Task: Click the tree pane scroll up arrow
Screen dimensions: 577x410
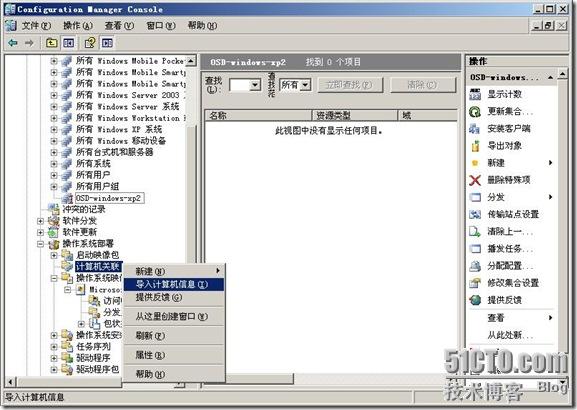Action: point(191,61)
